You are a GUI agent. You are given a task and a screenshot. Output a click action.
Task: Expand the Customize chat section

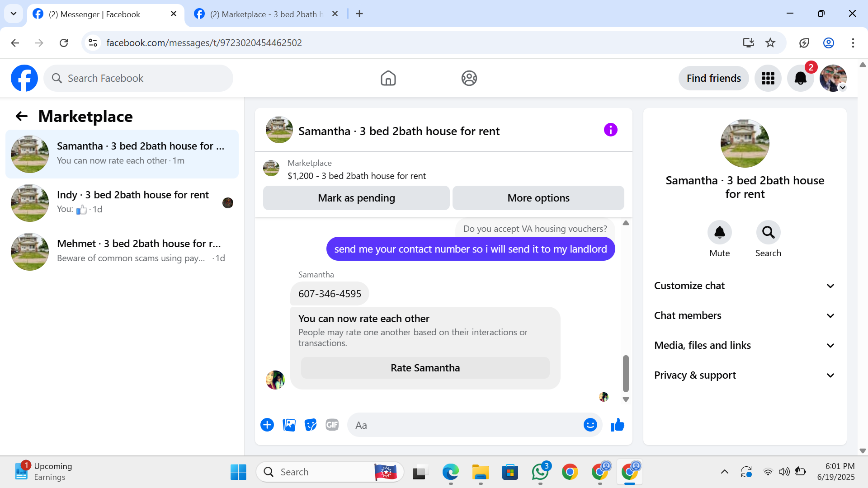tap(745, 286)
